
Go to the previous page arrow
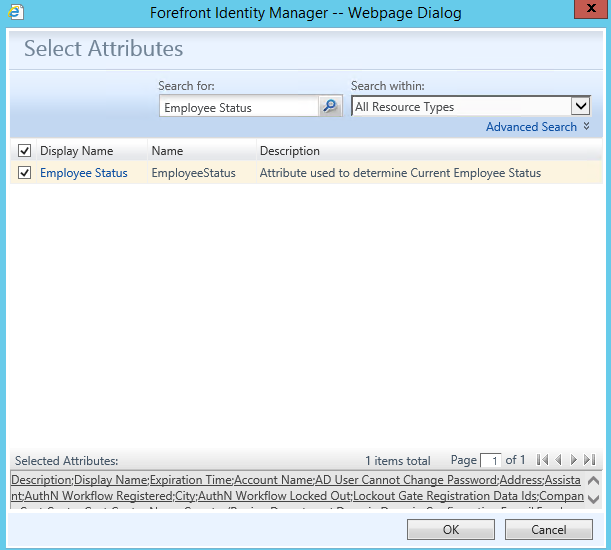coord(558,460)
